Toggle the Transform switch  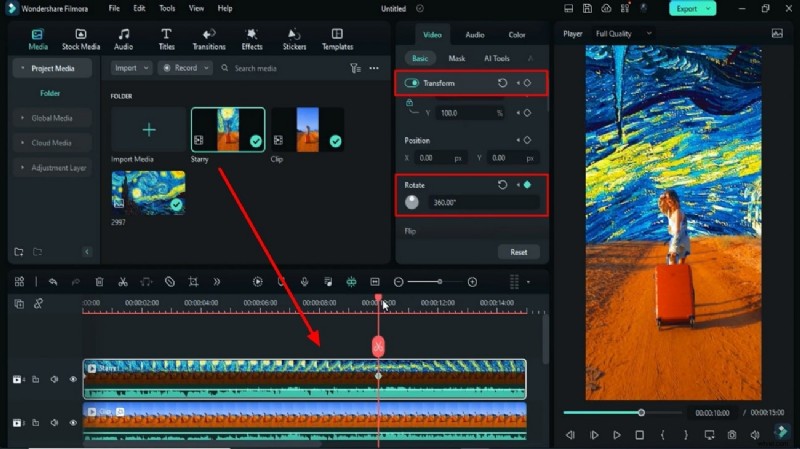pos(411,83)
